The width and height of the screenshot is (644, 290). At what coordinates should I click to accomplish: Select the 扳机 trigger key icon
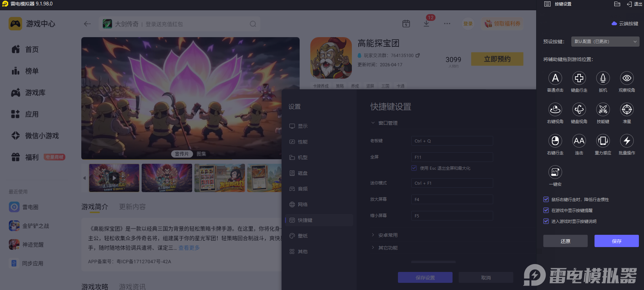point(603,78)
